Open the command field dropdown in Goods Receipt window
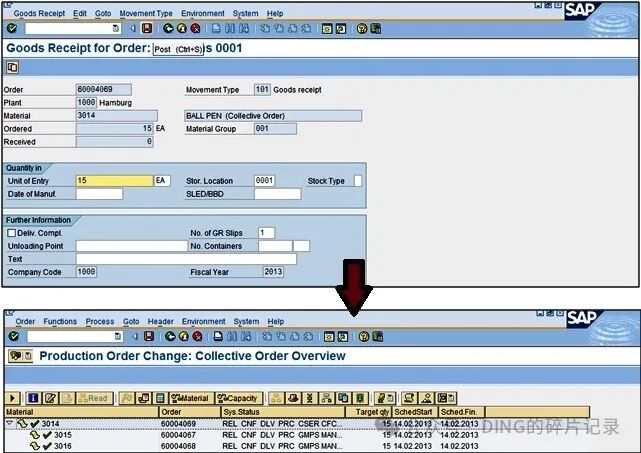 (116, 28)
